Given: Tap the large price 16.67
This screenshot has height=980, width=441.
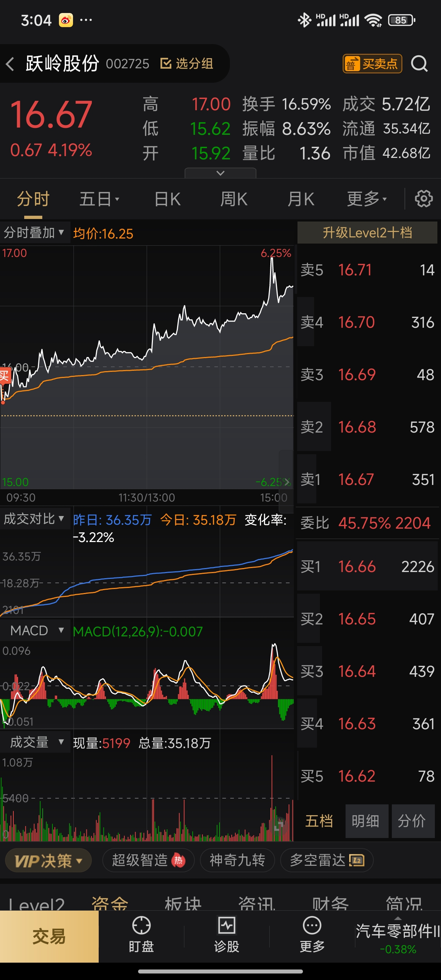Looking at the screenshot, I should [51, 114].
